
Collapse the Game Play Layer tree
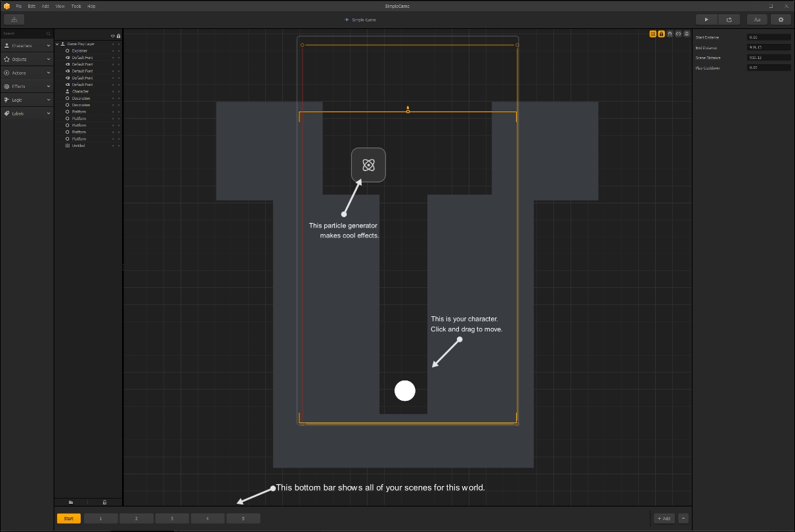(58, 43)
